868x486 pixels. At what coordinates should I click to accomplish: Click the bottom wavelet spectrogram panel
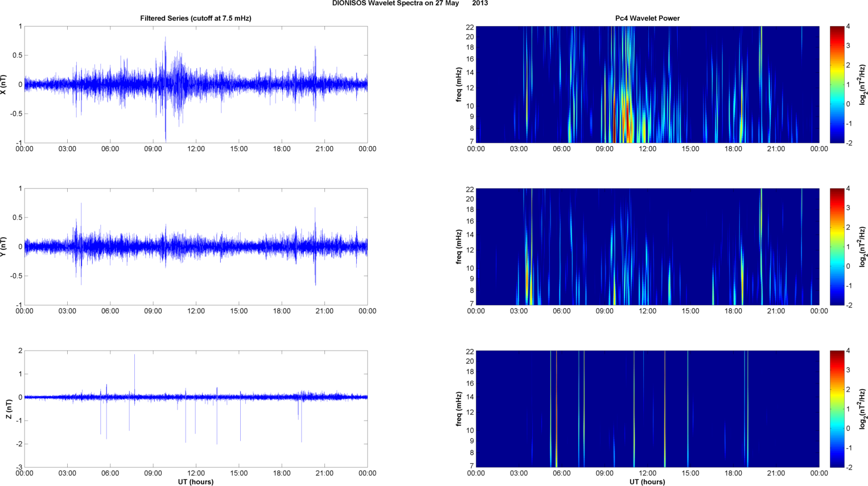647,409
